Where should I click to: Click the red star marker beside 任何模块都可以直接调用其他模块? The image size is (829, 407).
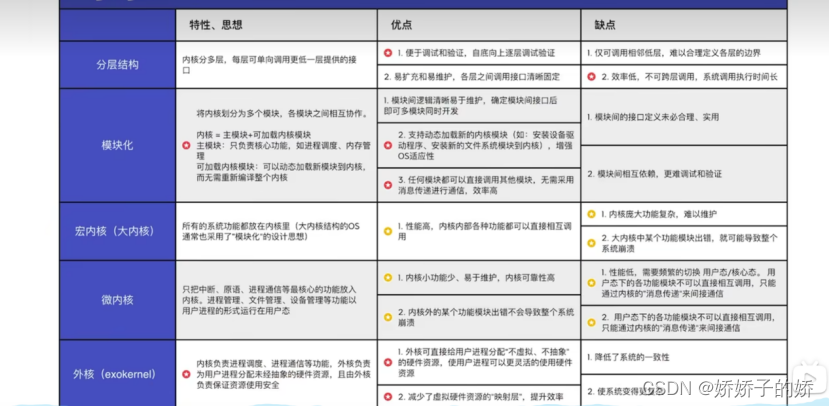[x=388, y=185]
